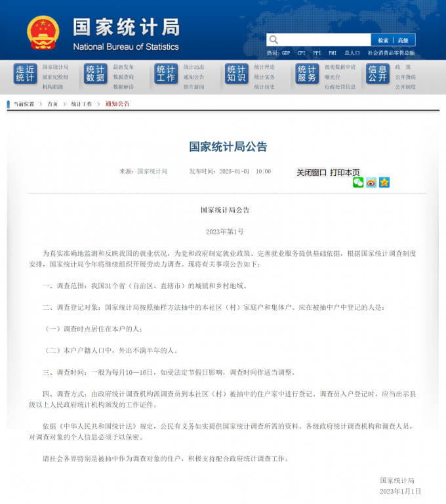Open 统计理论 menu link
446x504 pixels.
(264, 67)
